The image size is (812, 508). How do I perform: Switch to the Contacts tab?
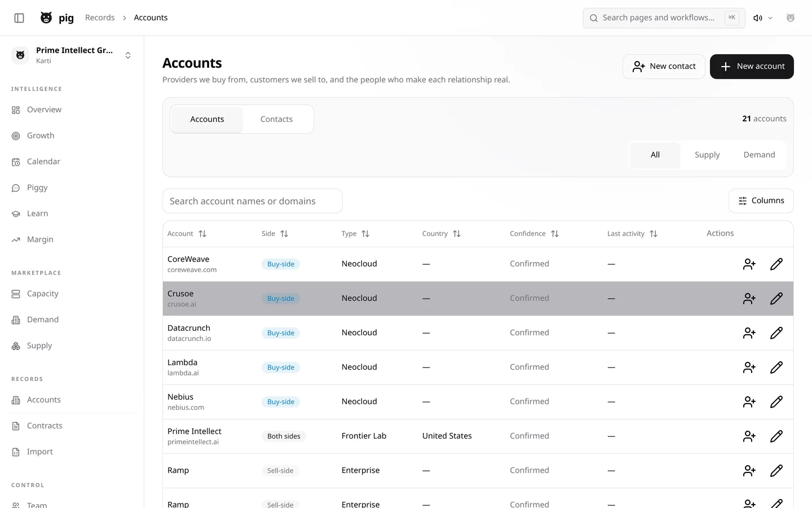tap(276, 119)
